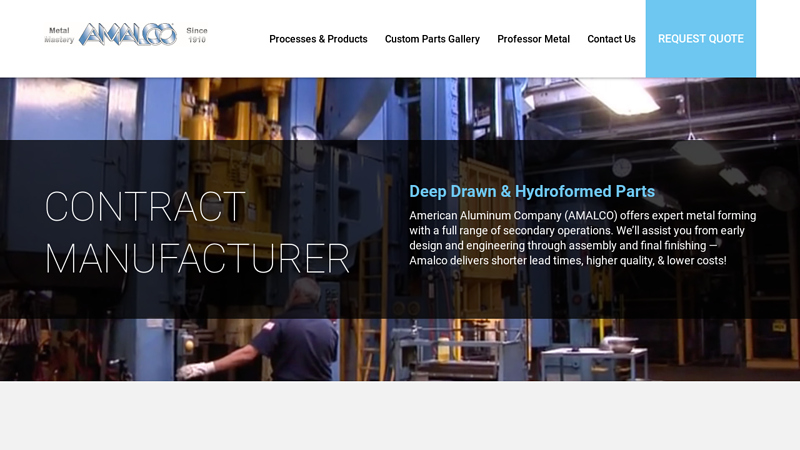Viewport: 800px width, 450px height.
Task: Click the CONTRACT MANUFACTURER headline
Action: coord(197,232)
